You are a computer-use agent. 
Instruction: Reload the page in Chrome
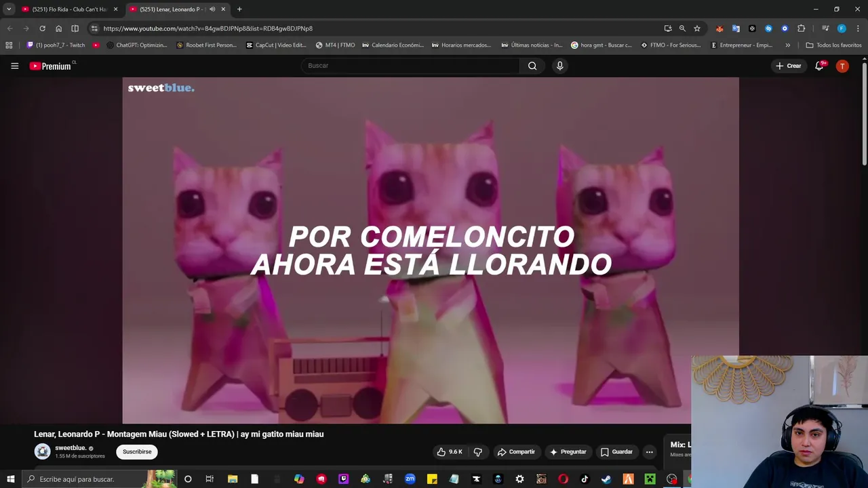[42, 28]
